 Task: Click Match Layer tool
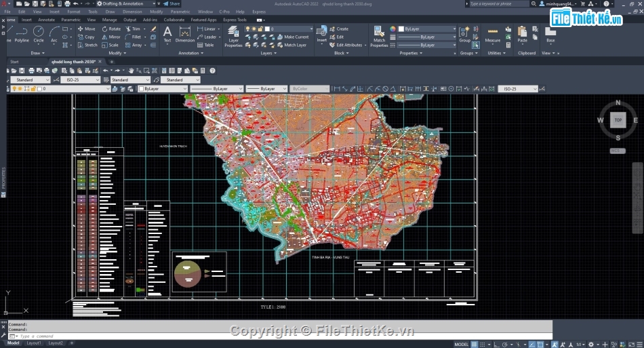coord(292,45)
